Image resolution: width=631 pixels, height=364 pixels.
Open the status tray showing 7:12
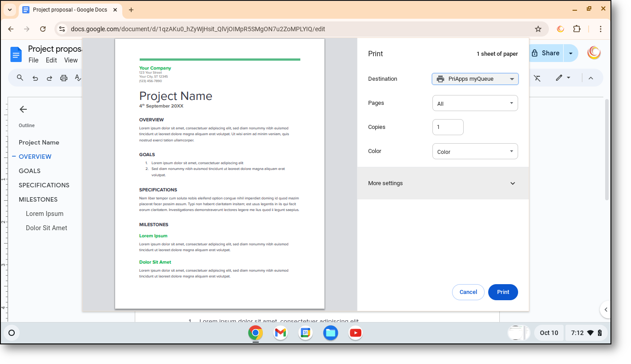(x=586, y=333)
